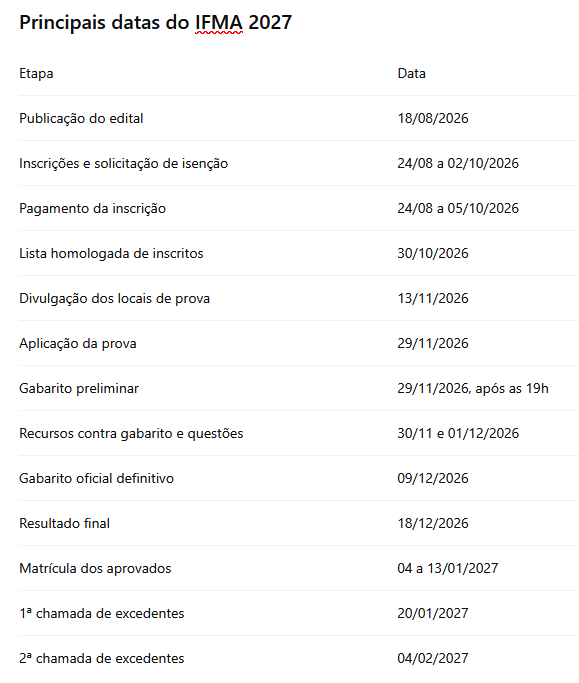Image resolution: width=579 pixels, height=683 pixels.
Task: Click the 1ª chamada de excedentes cell
Action: pos(102,613)
